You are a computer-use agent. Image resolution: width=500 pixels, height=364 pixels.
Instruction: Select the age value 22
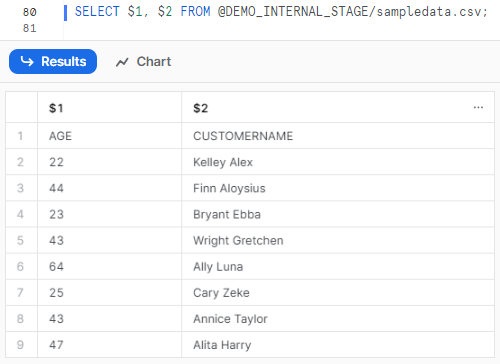[109, 162]
